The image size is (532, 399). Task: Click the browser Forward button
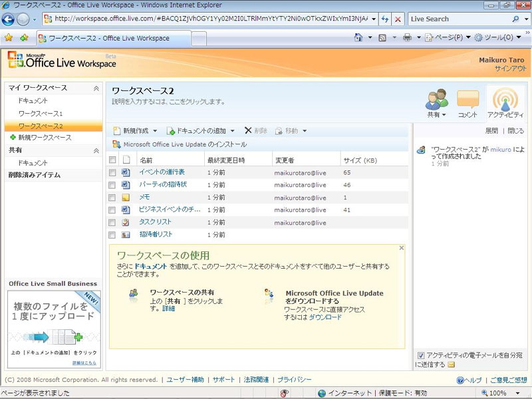click(23, 19)
